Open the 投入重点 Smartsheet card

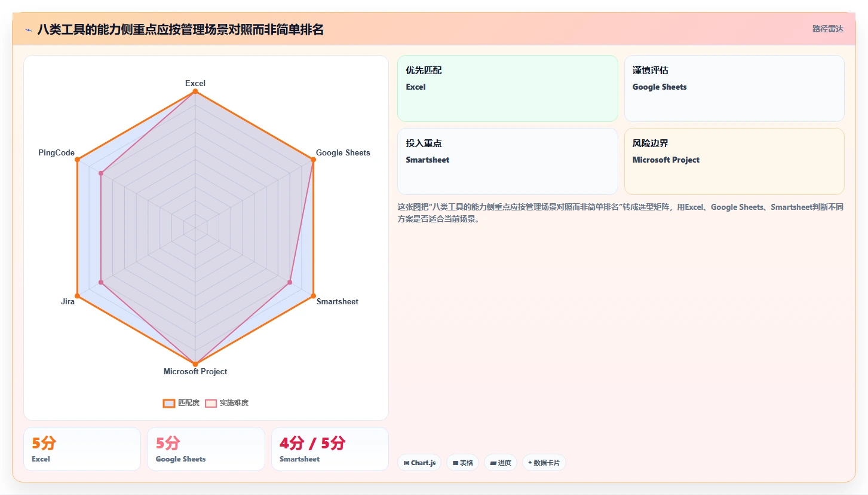(507, 161)
